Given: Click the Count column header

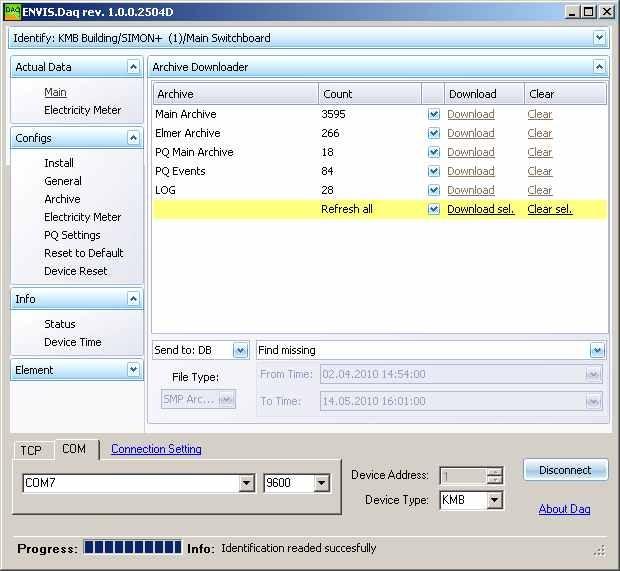Looking at the screenshot, I should click(x=370, y=94).
